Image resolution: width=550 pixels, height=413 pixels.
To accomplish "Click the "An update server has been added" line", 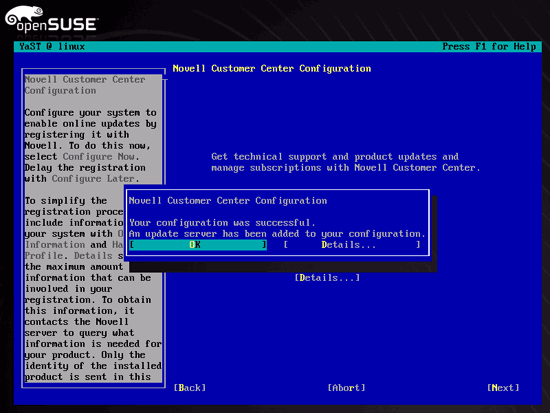I will tap(277, 234).
